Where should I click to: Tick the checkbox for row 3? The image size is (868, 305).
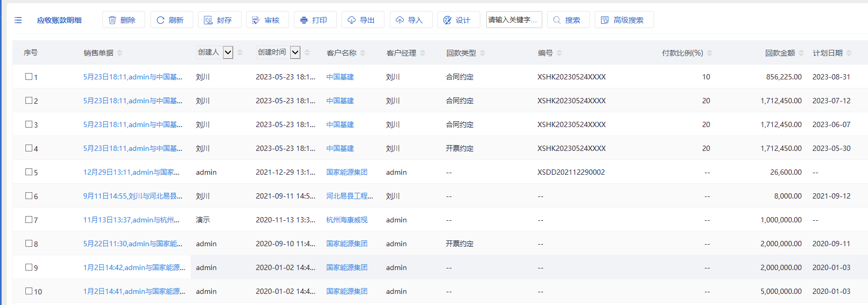point(29,124)
